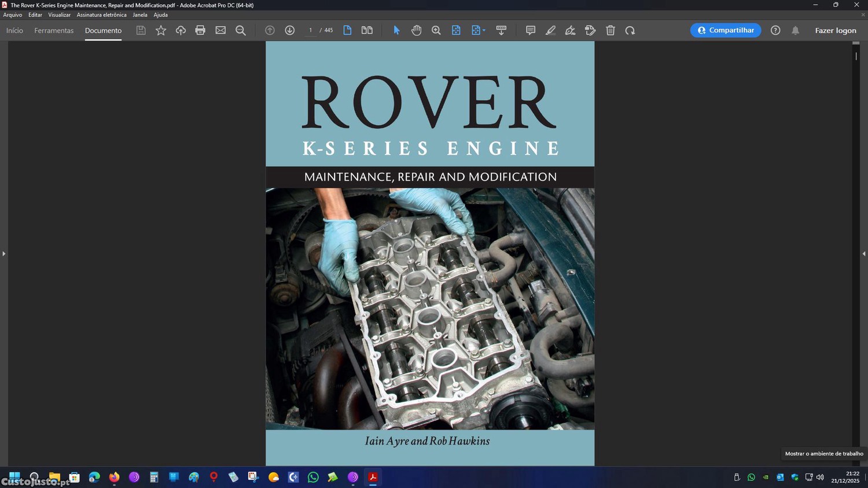Screen dimensions: 868x488
Task: Expand the right tools pane
Action: 864,254
